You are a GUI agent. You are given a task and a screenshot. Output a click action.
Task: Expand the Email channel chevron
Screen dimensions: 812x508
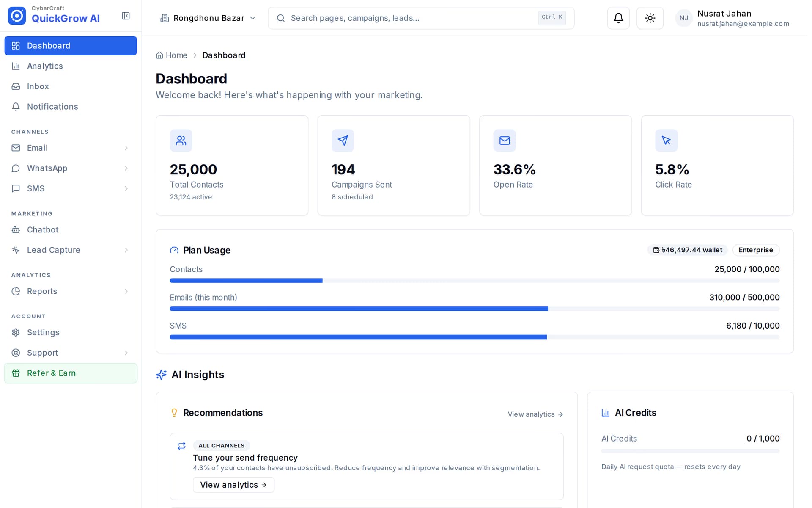click(126, 148)
